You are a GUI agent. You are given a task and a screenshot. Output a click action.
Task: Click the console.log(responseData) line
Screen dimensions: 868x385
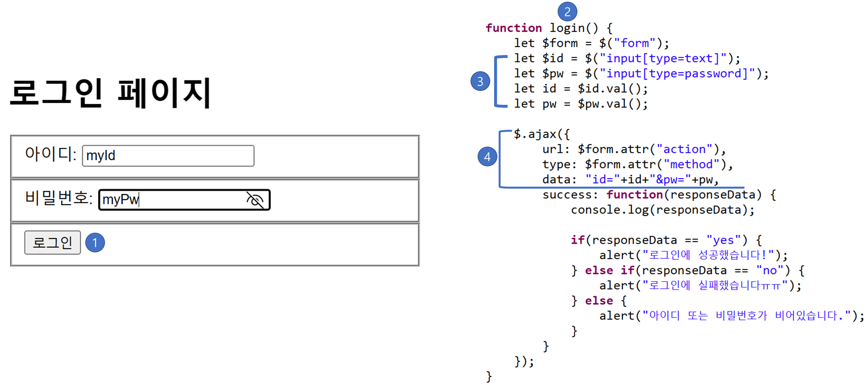pos(663,210)
